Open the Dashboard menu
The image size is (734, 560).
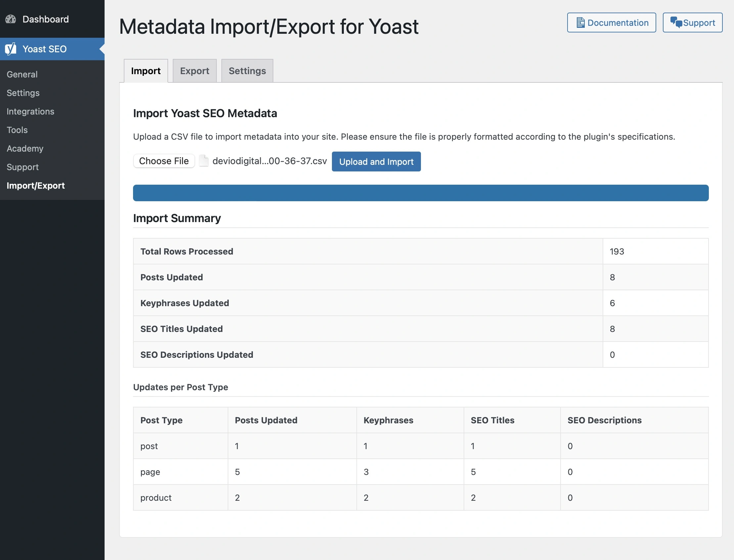(52, 19)
